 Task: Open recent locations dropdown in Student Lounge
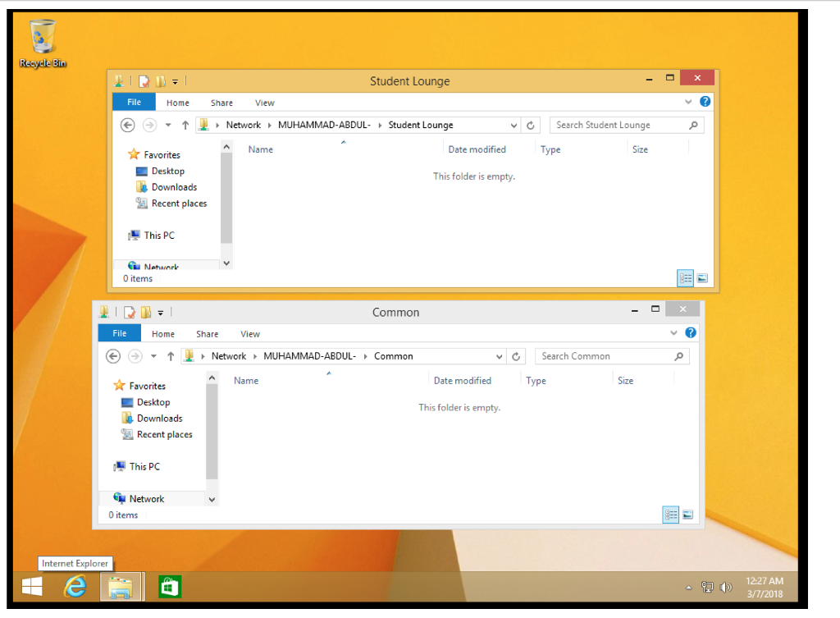[168, 125]
